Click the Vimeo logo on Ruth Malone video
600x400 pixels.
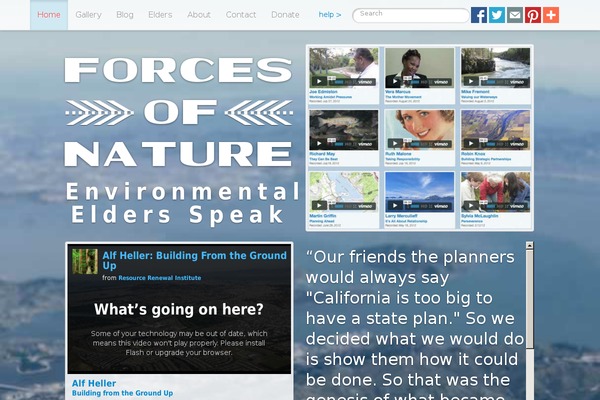441,144
